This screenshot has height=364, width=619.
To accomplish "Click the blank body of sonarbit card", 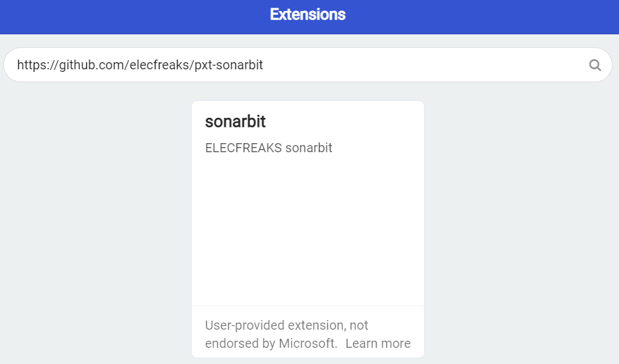I will pos(307,229).
